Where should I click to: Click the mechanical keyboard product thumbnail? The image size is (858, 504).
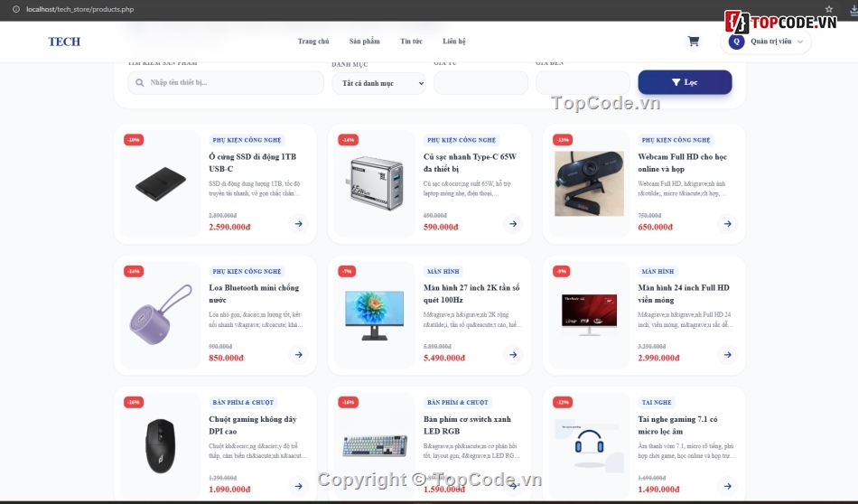click(x=375, y=446)
